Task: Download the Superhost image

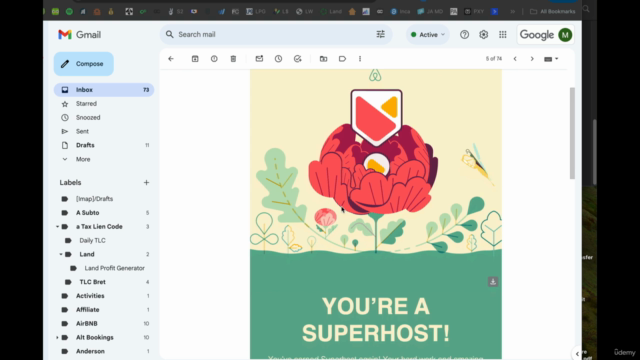Action: pos(493,282)
